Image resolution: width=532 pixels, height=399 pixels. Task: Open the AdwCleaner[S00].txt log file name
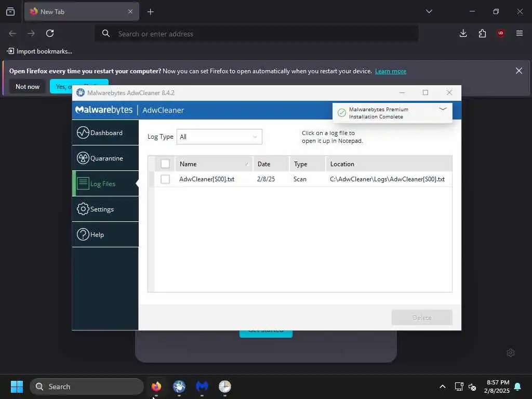tap(207, 179)
